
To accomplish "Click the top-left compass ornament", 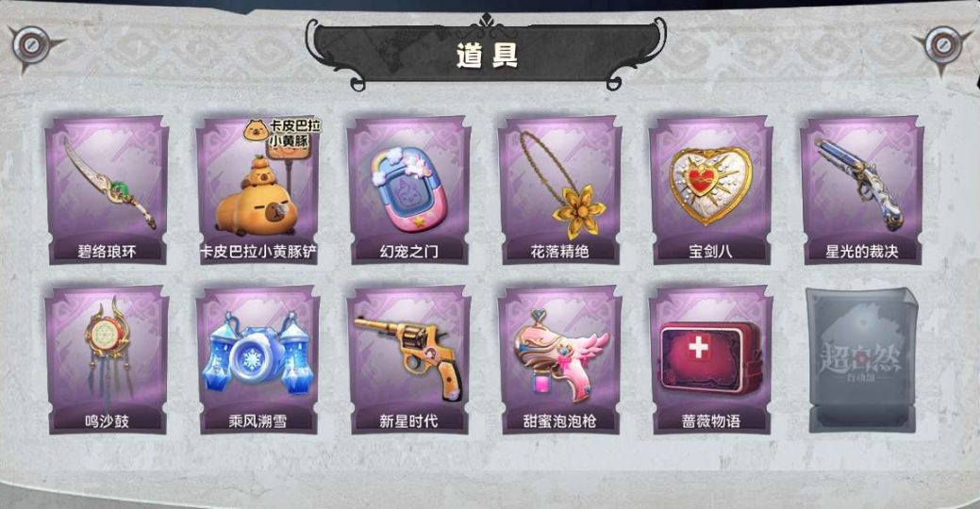I will (31, 47).
